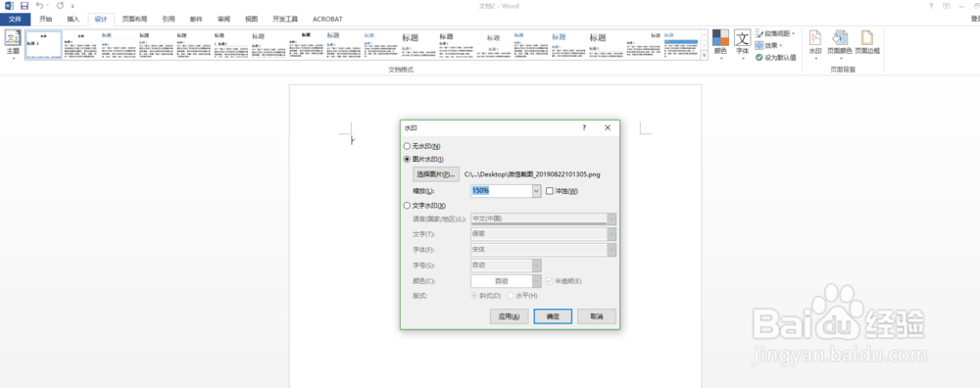Image resolution: width=980 pixels, height=388 pixels.
Task: Open the theme Fonts (字体) gallery
Action: [743, 44]
